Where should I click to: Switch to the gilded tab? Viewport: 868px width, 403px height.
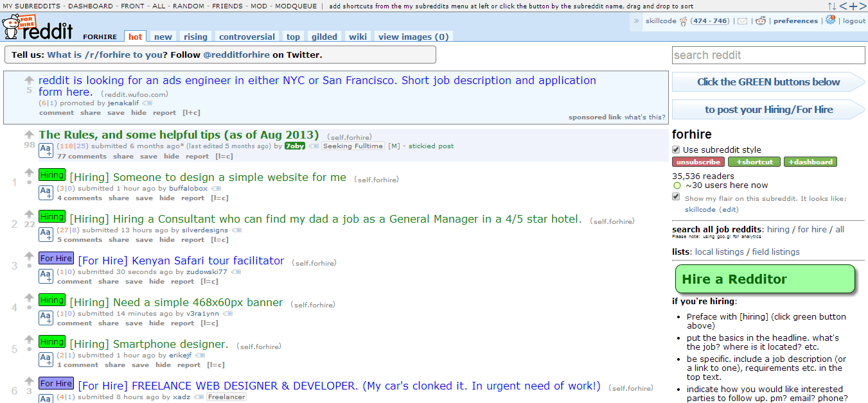(324, 37)
